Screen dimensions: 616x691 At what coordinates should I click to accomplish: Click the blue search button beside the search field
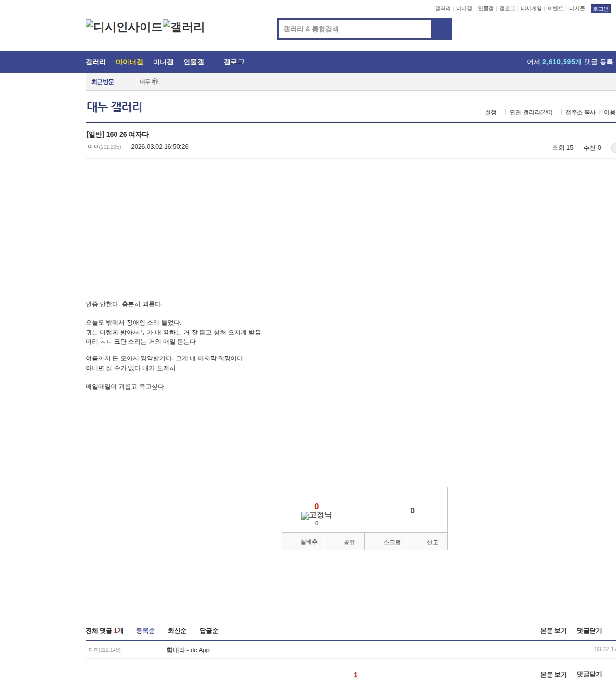coord(441,29)
